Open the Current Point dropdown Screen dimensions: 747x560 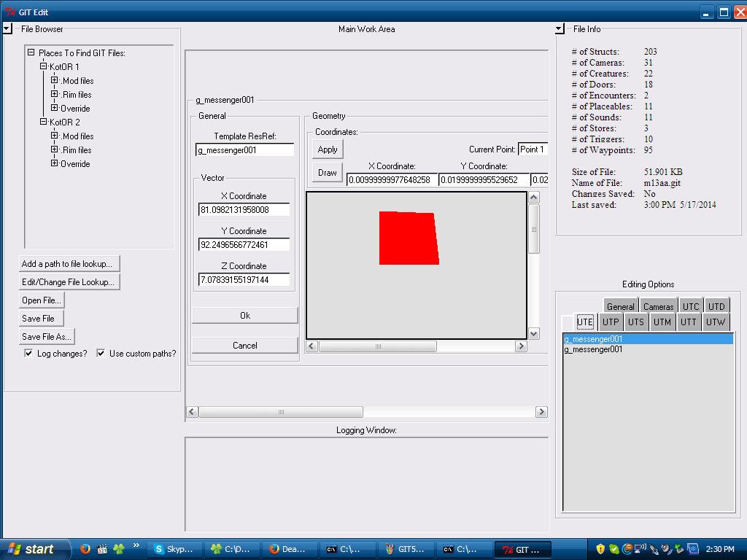[533, 149]
